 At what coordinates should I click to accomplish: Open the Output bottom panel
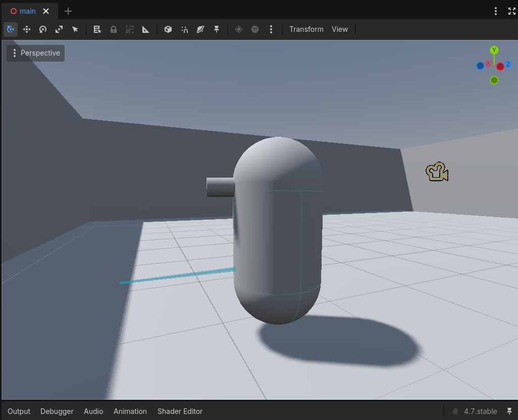pos(19,411)
